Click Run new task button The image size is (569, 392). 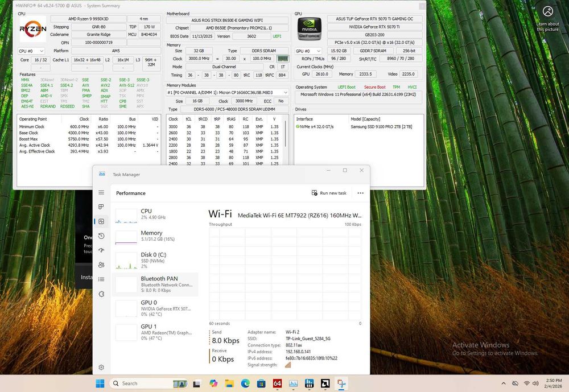tap(329, 193)
